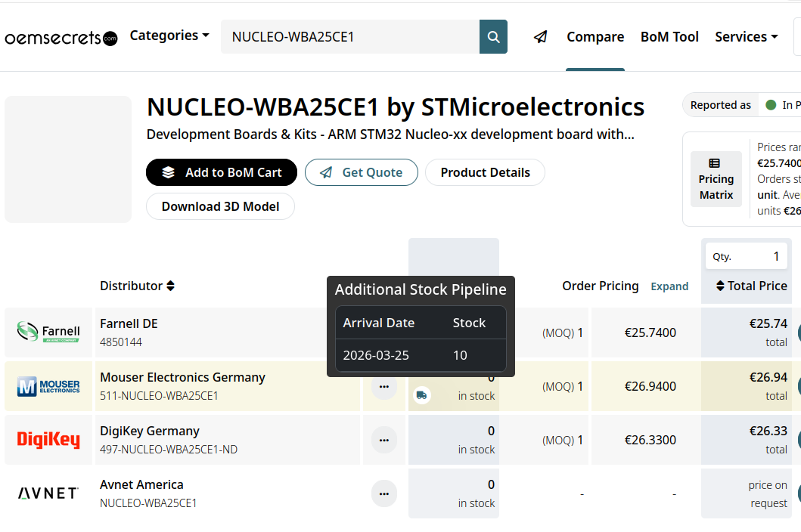Screen dimensions: 801x532
Task: Open more options for Mouser Electronics Germany
Action: (384, 386)
